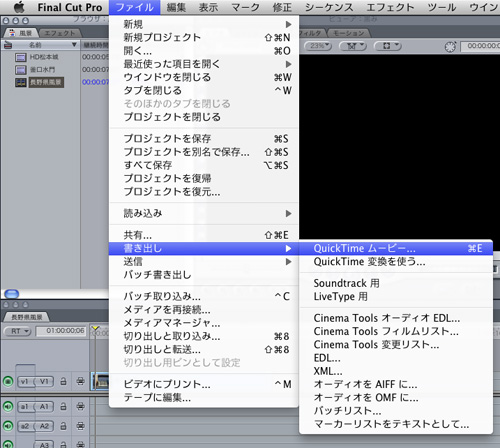Viewport: 500px width, 448px height.
Task: Toggle auto select on A1 track
Action: click(x=80, y=406)
